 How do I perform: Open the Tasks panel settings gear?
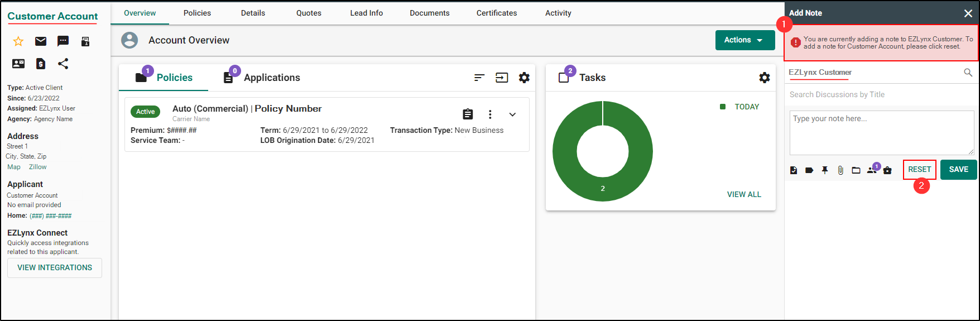[x=765, y=78]
